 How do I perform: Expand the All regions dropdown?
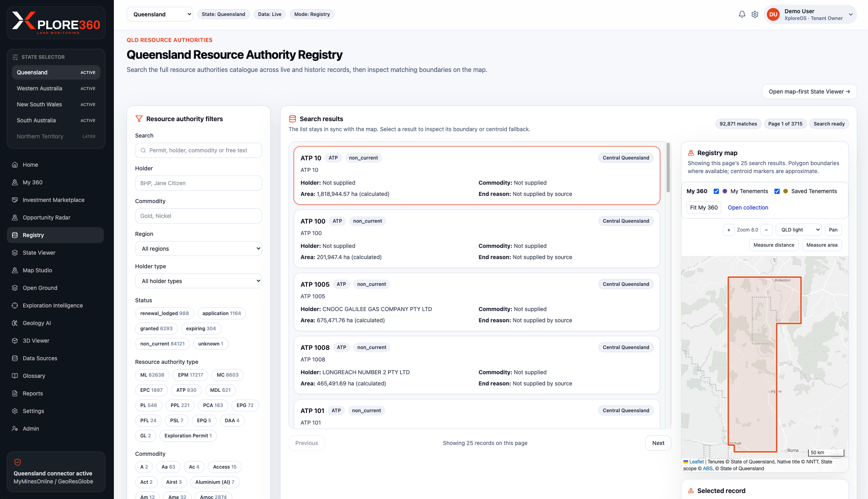pos(199,249)
